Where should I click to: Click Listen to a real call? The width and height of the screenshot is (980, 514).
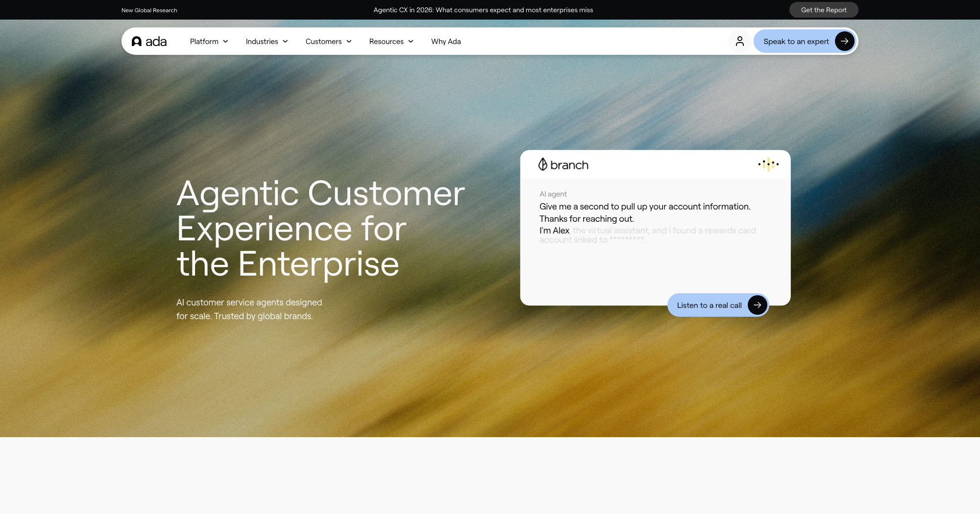click(709, 305)
